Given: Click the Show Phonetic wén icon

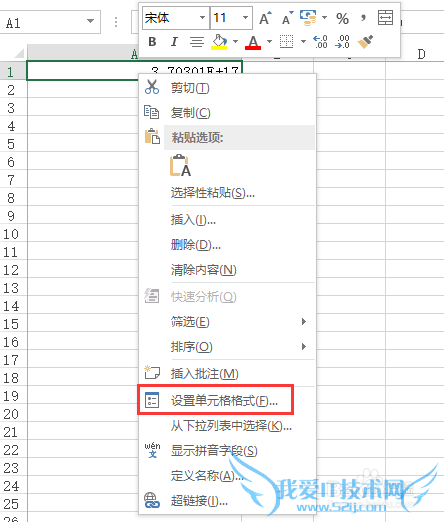Looking at the screenshot, I should 152,450.
